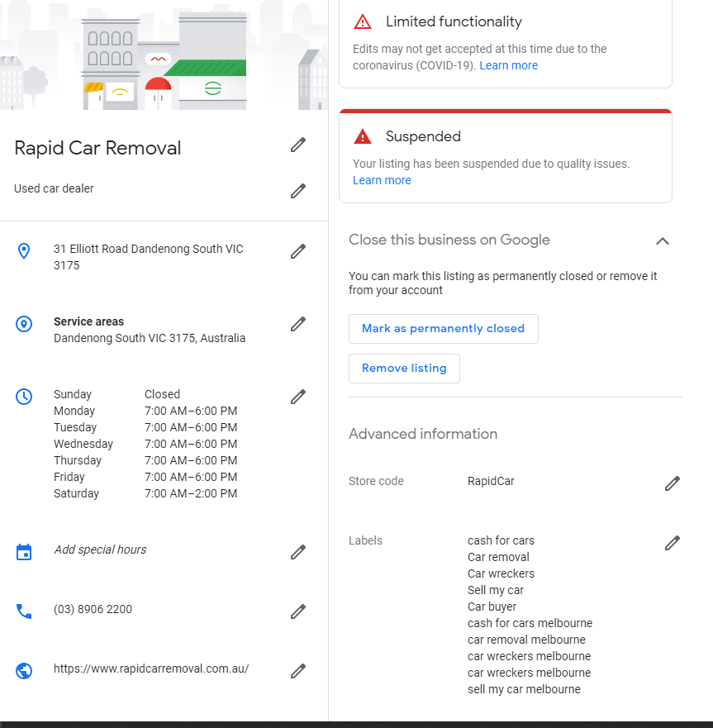The height and width of the screenshot is (728, 713).
Task: Edit the business hours schedule
Action: coord(298,397)
